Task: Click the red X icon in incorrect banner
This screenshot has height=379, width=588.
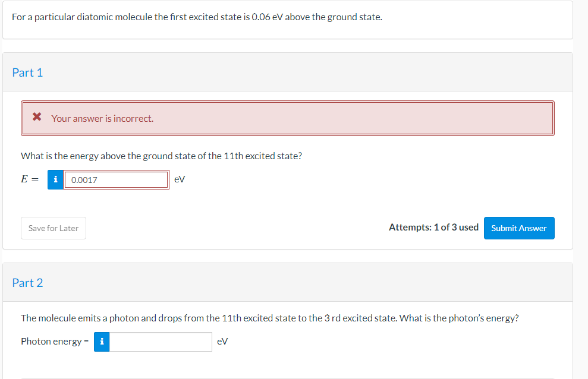Action: click(x=37, y=118)
